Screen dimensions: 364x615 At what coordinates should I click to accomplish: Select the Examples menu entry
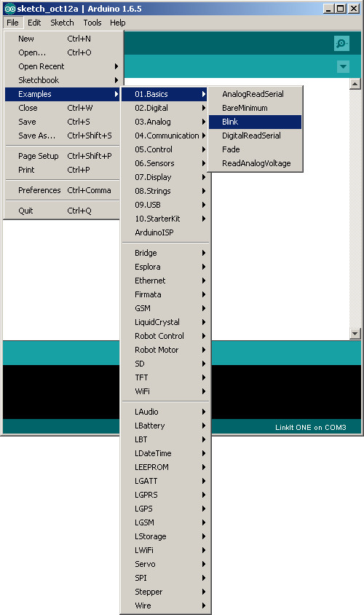(x=62, y=94)
